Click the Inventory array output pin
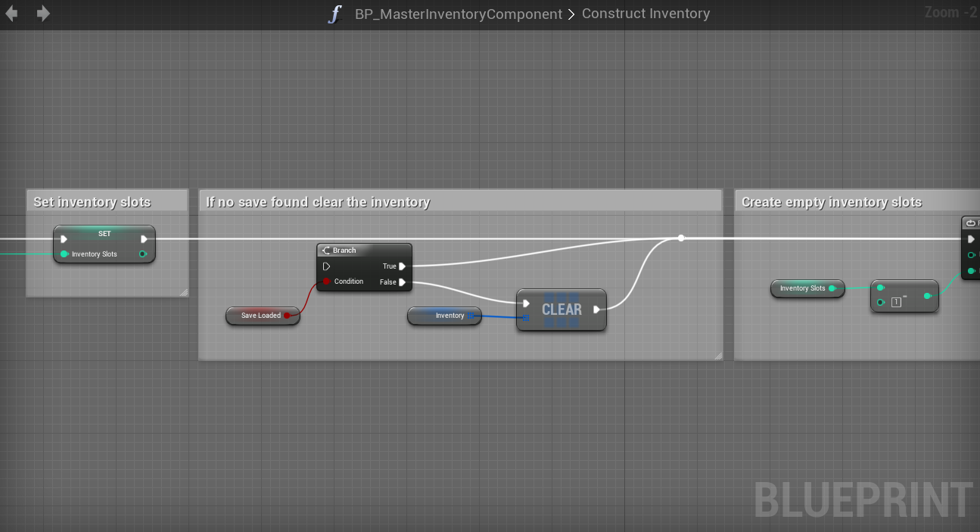 click(471, 316)
